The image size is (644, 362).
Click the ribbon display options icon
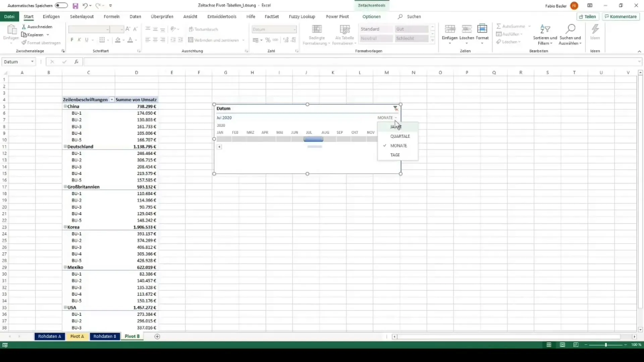[590, 5]
